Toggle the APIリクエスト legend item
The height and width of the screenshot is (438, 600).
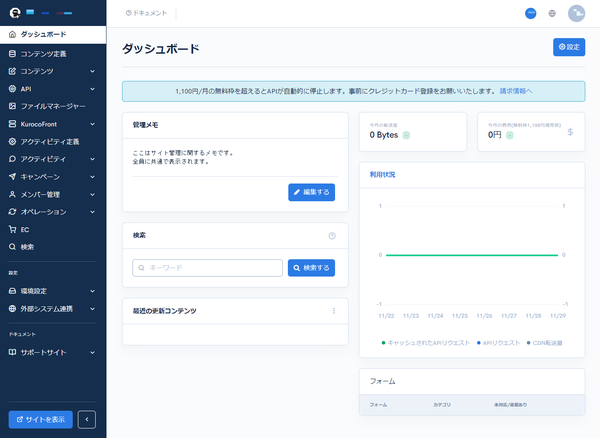click(498, 343)
